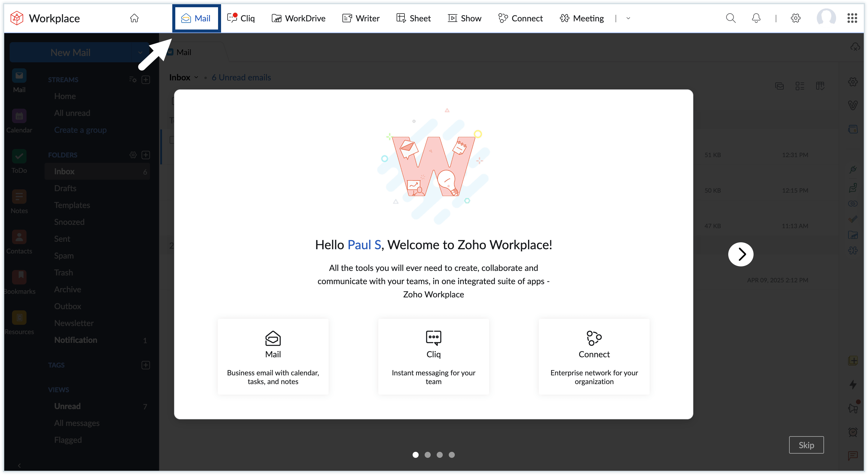Viewport: 868px width, 475px height.
Task: Switch to table view of emails
Action: [x=820, y=86]
